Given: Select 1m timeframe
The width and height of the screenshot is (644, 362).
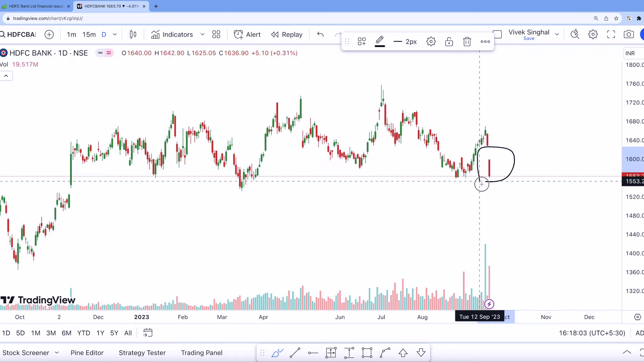Looking at the screenshot, I should [x=71, y=35].
